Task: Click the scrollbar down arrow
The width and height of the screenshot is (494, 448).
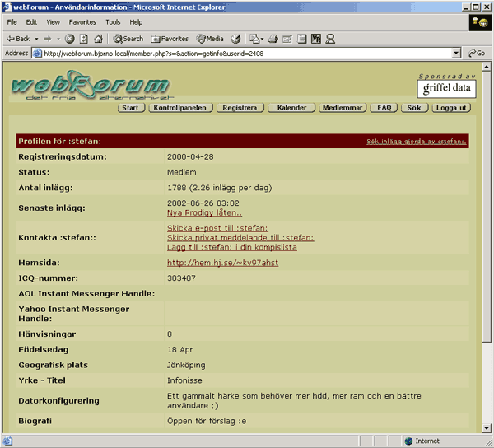Action: pyautogui.click(x=487, y=428)
